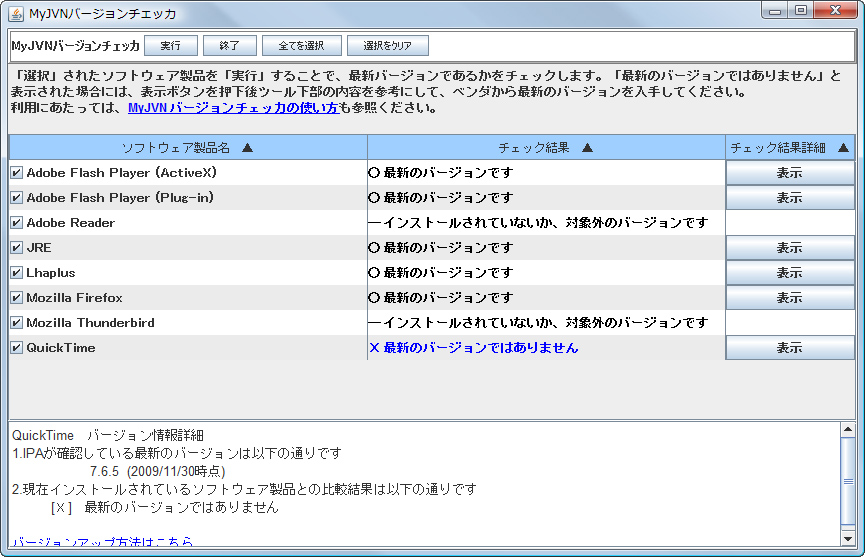The height and width of the screenshot is (557, 865).
Task: Click the 全てを選択 button
Action: click(301, 46)
